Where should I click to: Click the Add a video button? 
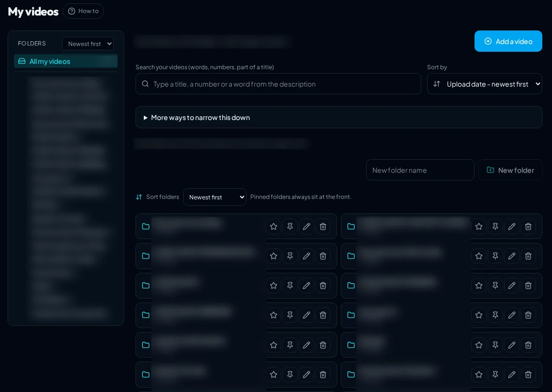click(508, 41)
